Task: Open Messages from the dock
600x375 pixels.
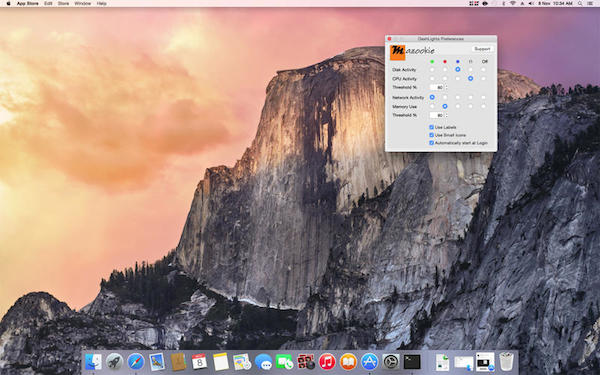Action: coord(263,362)
